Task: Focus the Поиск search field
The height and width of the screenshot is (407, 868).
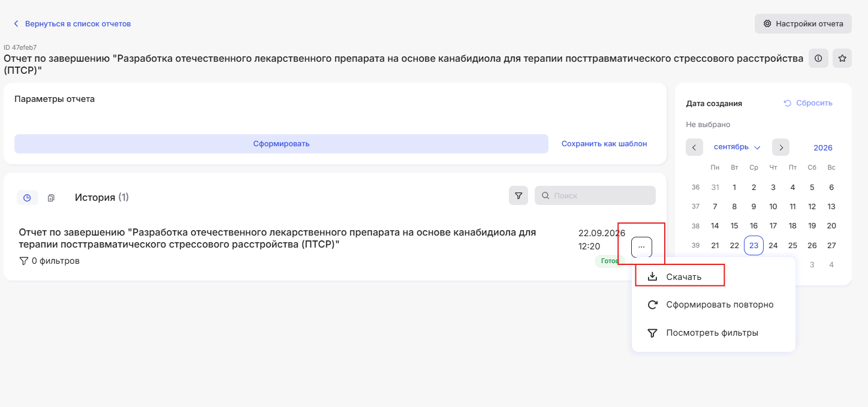Action: (x=595, y=195)
